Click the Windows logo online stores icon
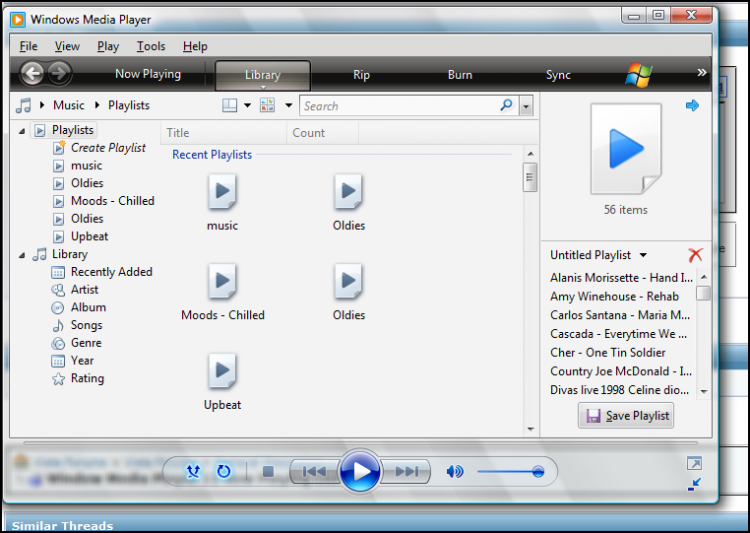This screenshot has width=750, height=533. click(639, 74)
